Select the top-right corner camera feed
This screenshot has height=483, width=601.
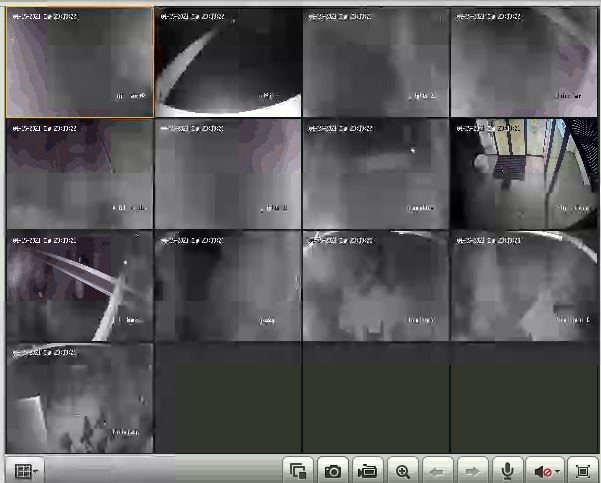[x=523, y=63]
